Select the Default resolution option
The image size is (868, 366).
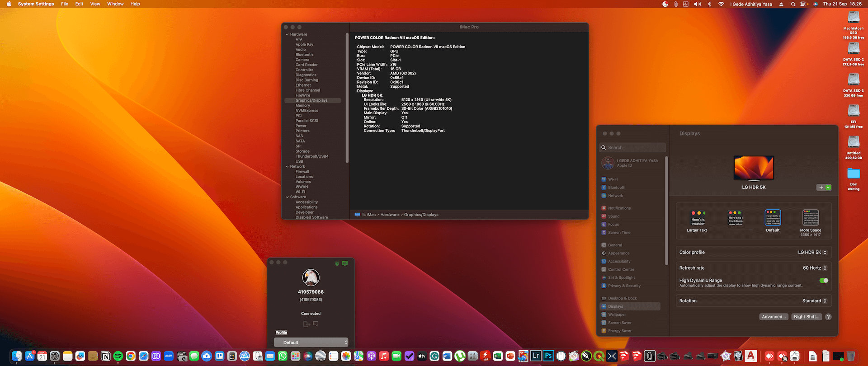tap(773, 221)
